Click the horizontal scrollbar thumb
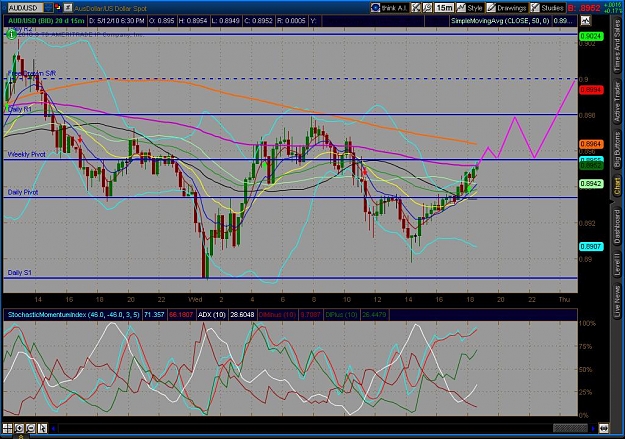 point(570,429)
